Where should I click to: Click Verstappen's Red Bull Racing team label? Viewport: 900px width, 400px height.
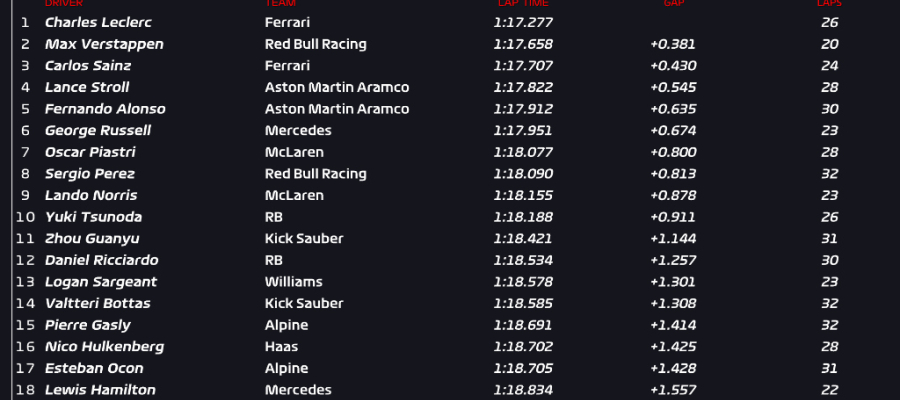click(315, 44)
